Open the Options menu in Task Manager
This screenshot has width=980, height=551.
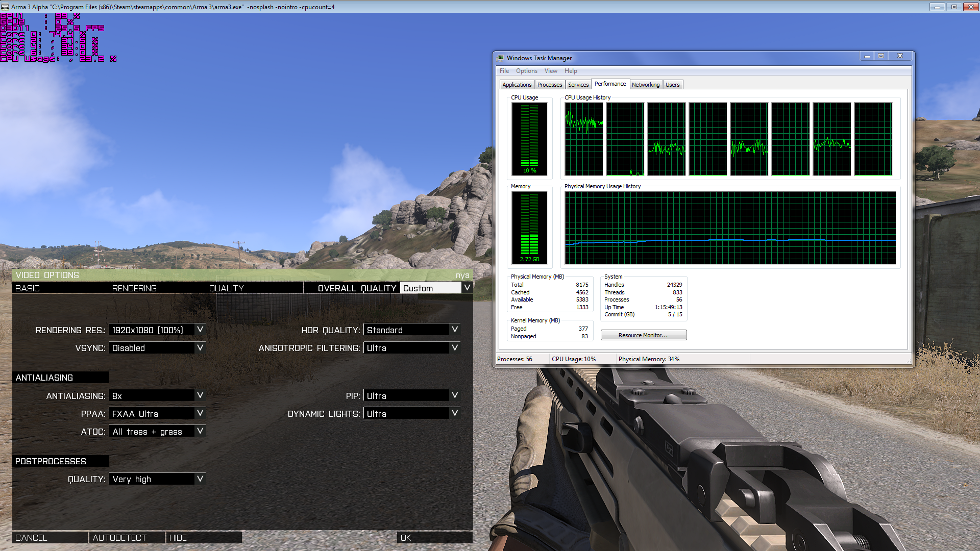pos(526,71)
